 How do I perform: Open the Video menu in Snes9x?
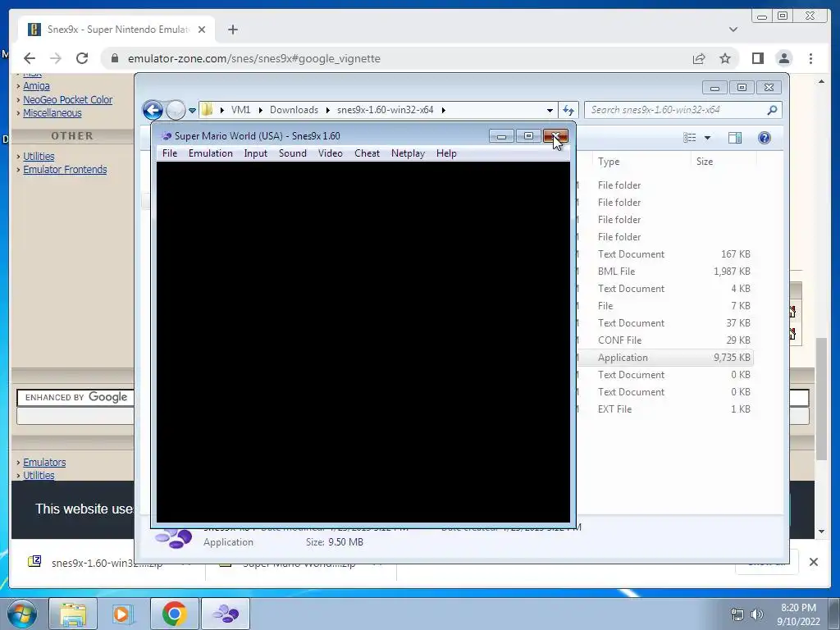pos(330,153)
